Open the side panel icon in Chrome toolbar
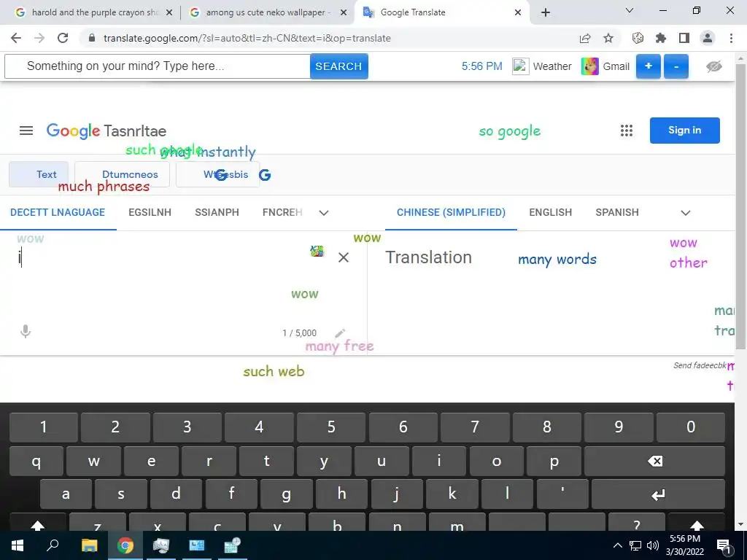Image resolution: width=747 pixels, height=560 pixels. coord(684,38)
